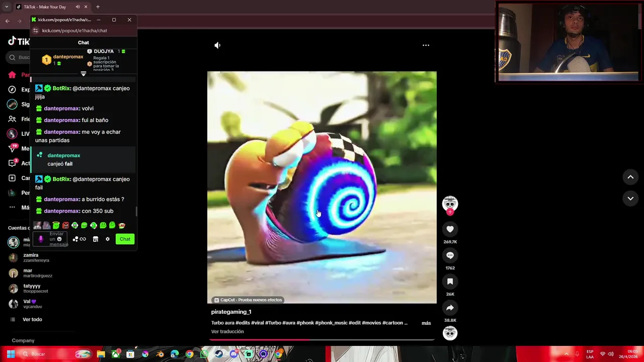Expand following list with 'Ver todo'

pyautogui.click(x=32, y=320)
